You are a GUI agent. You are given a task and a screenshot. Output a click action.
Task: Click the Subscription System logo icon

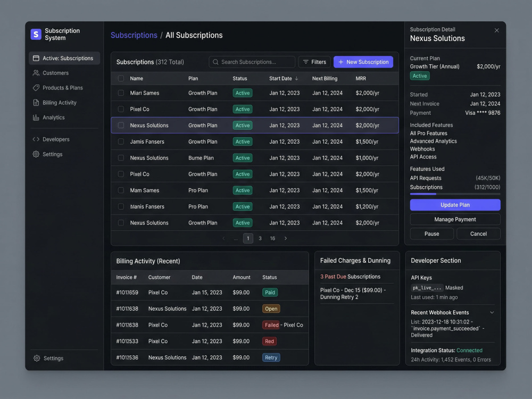tap(36, 34)
